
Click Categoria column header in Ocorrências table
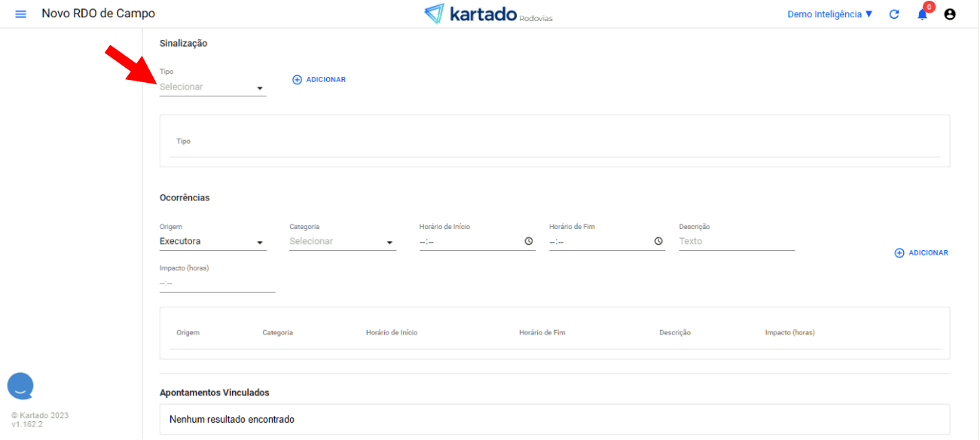coord(277,333)
